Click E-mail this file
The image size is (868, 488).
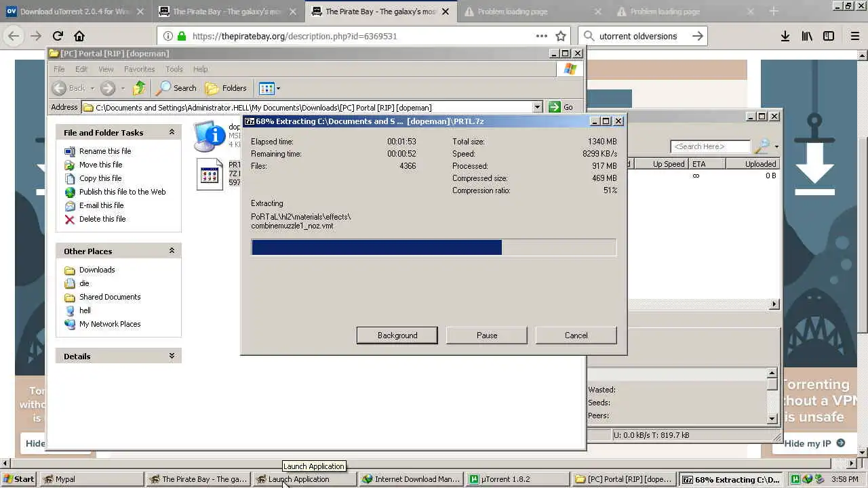101,205
